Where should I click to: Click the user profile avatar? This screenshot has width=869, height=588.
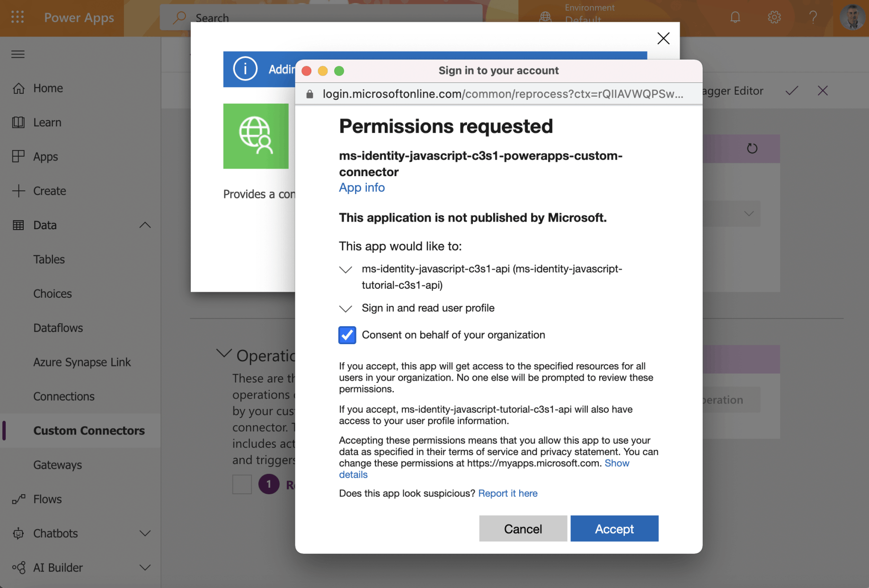point(852,18)
